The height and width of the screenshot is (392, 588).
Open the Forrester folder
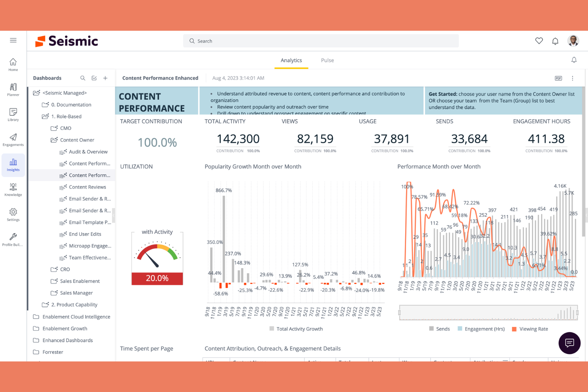click(48, 352)
